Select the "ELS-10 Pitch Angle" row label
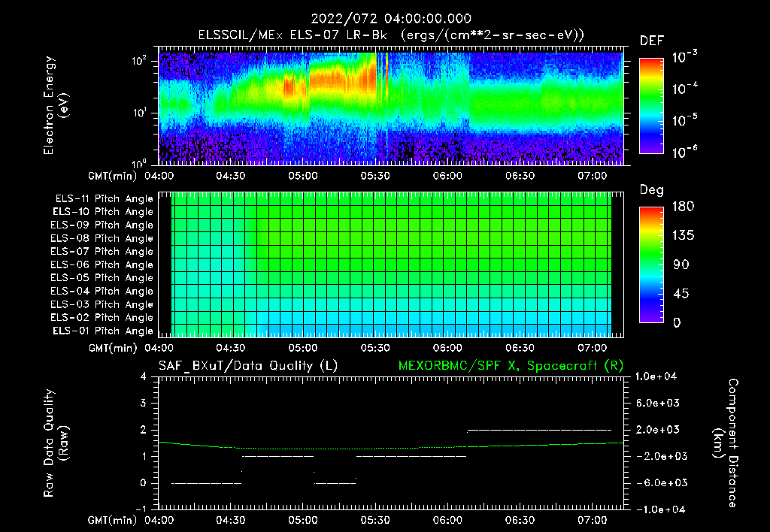The width and height of the screenshot is (770, 532). click(103, 212)
